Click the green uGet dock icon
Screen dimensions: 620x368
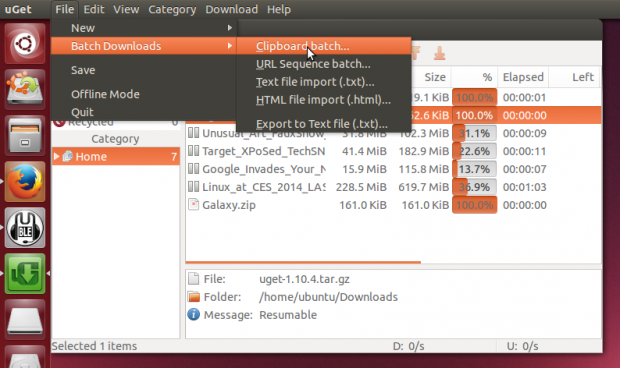point(25,274)
